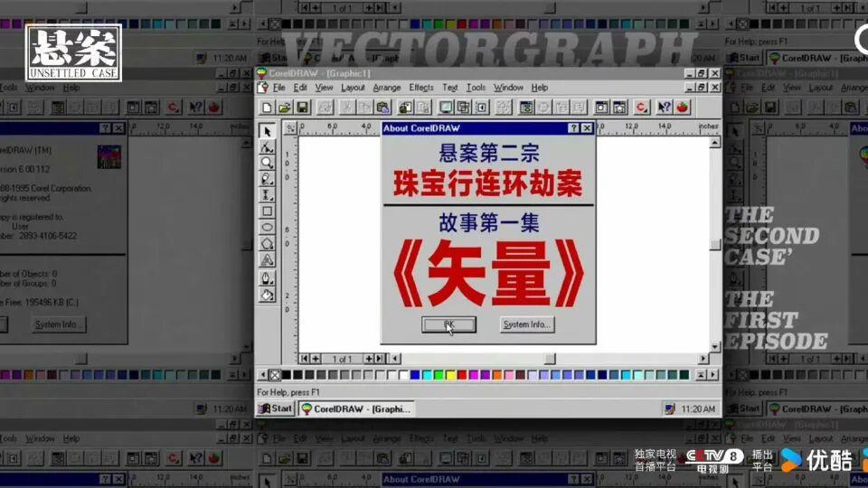Image resolution: width=868 pixels, height=488 pixels.
Task: Click the plus add-page button left of '1 of 1'
Action: [x=316, y=359]
